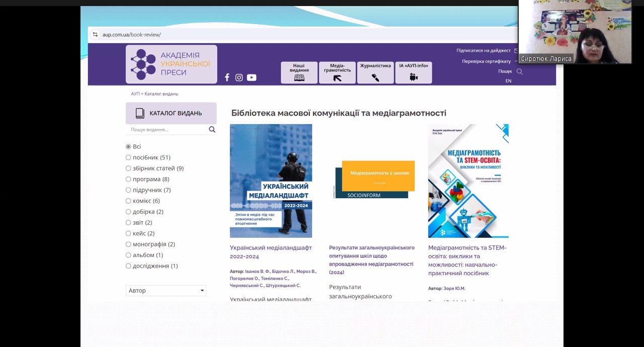Screen dimensions: 644x347
Task: Click the book icon in Каталог видань header
Action: (140, 113)
